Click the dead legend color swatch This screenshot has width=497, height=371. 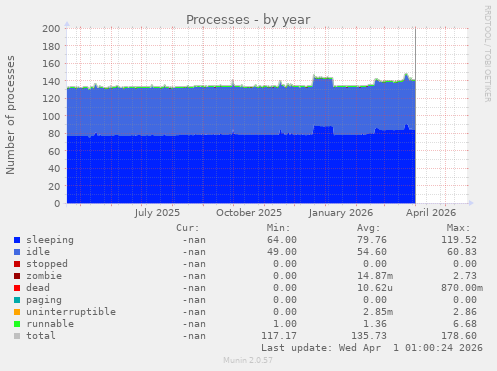17,288
